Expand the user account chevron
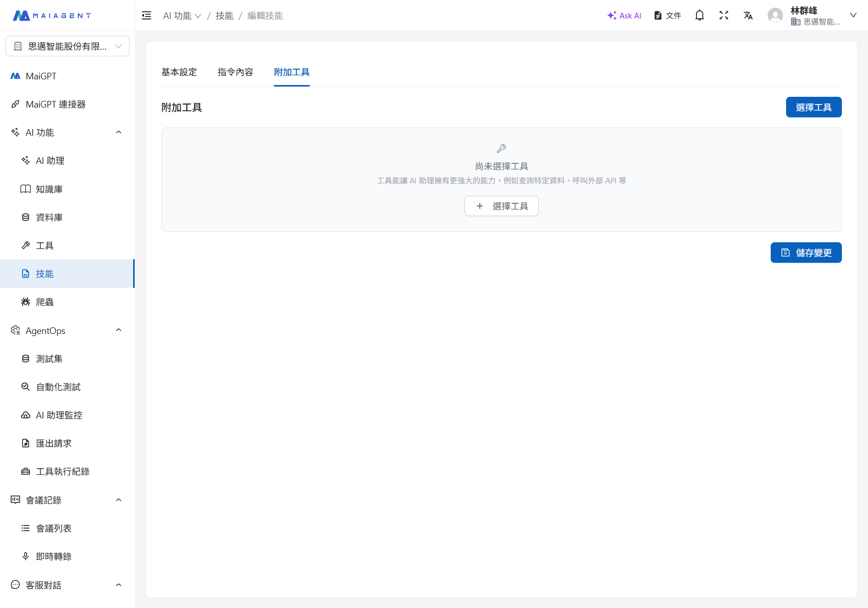 [853, 15]
